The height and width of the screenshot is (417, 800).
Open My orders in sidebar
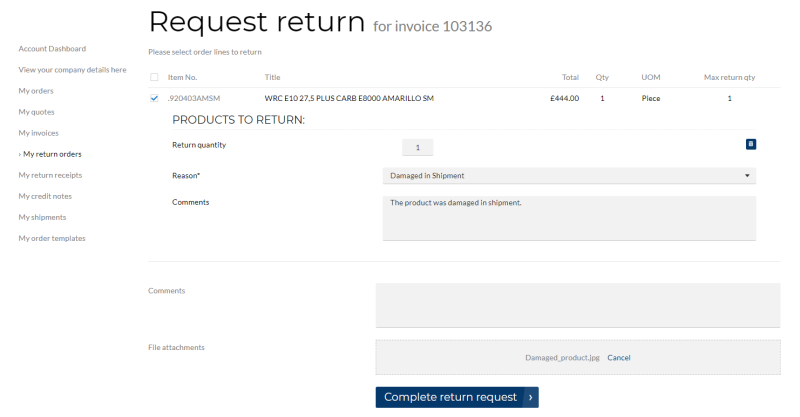[x=36, y=91]
